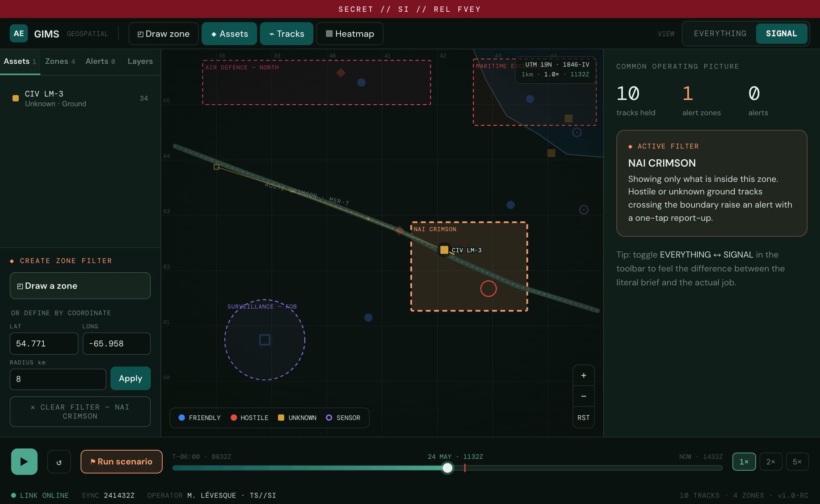Activate the Draw zone toolbar button

(164, 34)
